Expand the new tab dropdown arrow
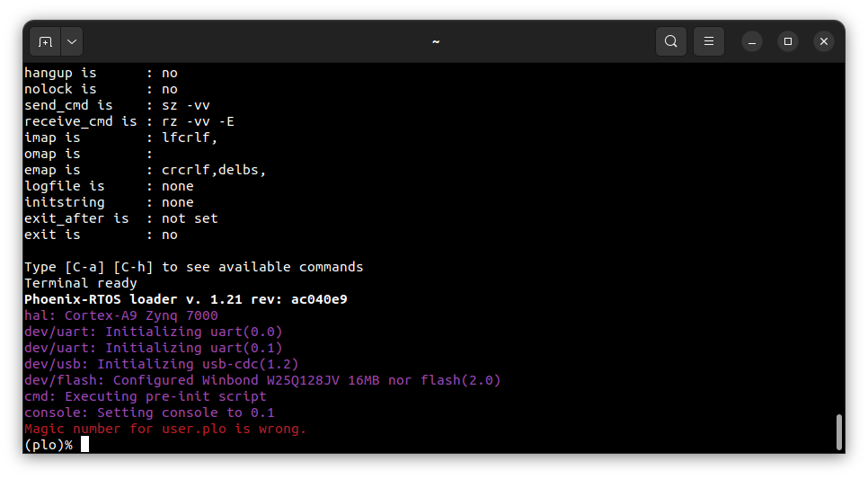 pos(72,41)
